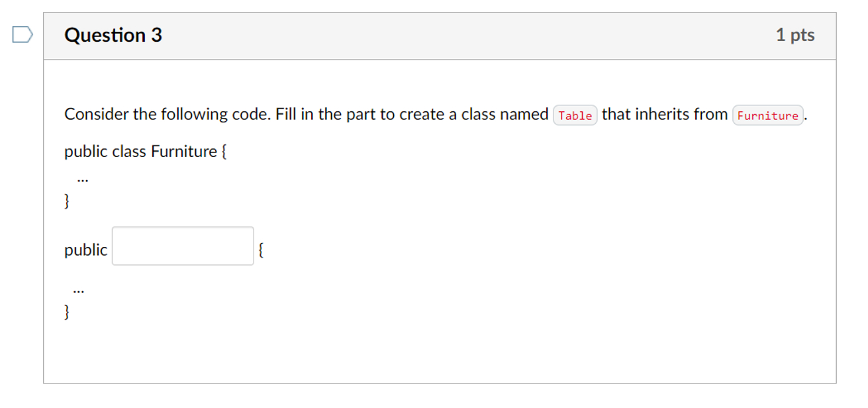The image size is (868, 408).
Task: Click the bookmark shape beside the question panel
Action: (22, 34)
